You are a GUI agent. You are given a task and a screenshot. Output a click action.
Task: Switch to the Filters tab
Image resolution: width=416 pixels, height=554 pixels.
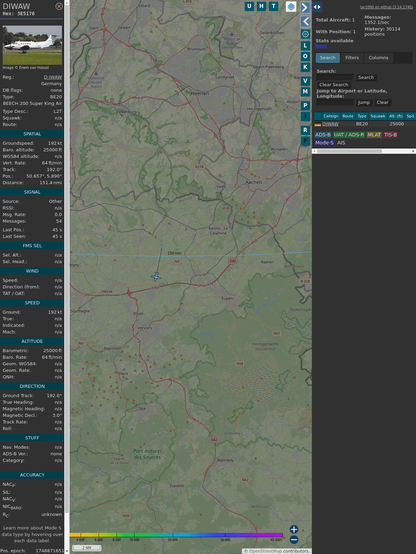point(352,58)
